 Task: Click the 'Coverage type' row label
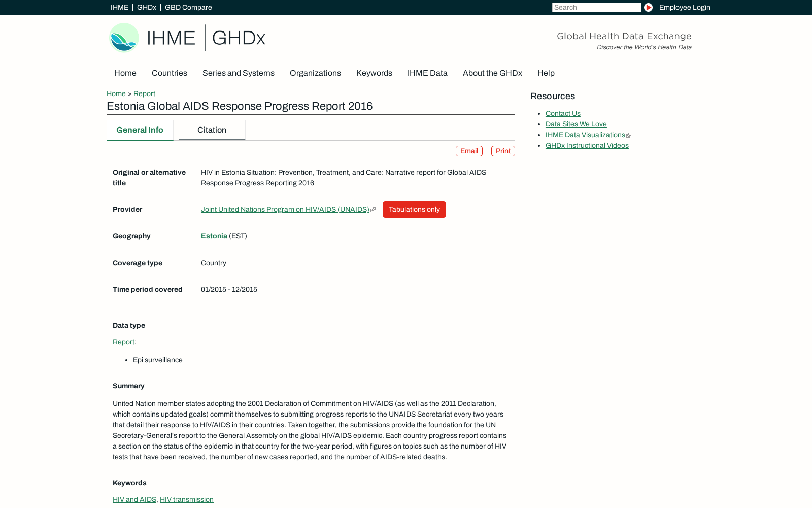pos(138,263)
